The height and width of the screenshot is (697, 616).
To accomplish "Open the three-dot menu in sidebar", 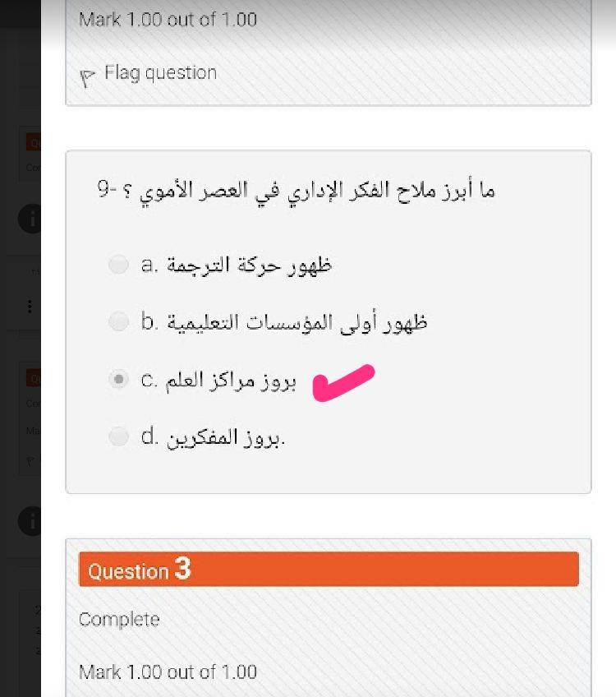I will click(30, 307).
